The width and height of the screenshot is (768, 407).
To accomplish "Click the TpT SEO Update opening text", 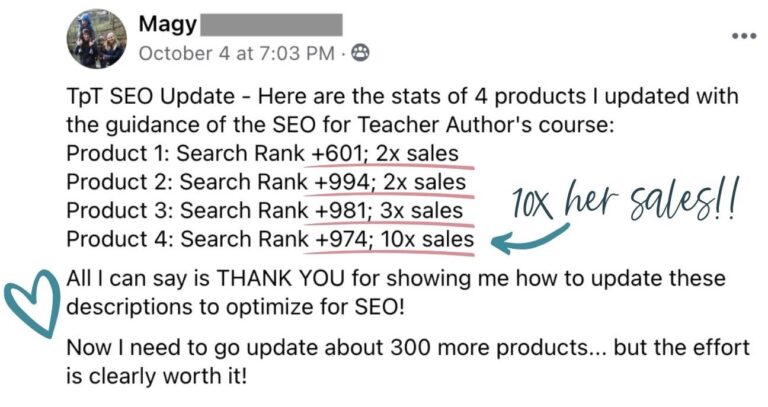I will tap(151, 96).
